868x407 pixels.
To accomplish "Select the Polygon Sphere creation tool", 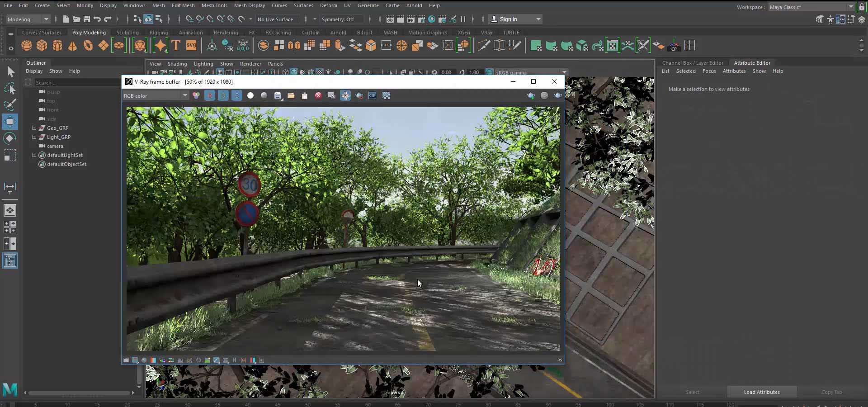I will click(x=27, y=45).
